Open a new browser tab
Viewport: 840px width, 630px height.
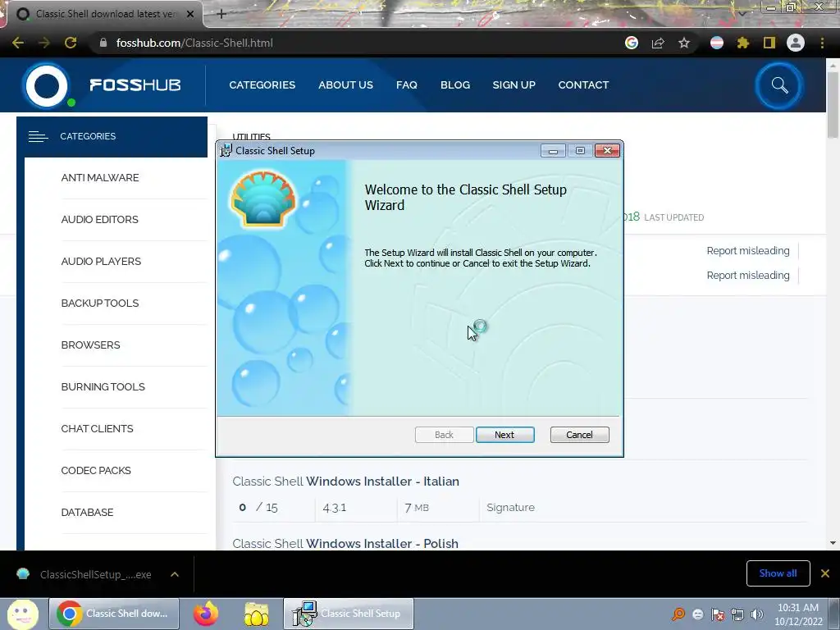[x=221, y=14]
